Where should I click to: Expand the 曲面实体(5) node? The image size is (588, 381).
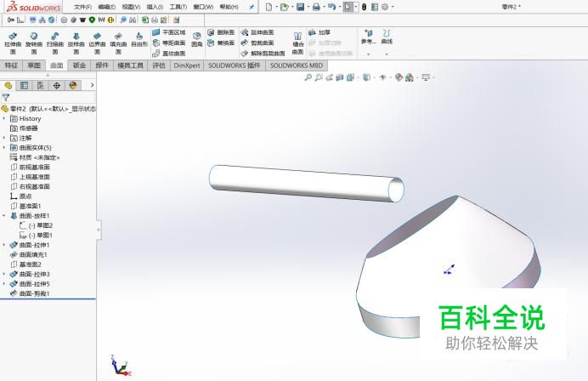pos(4,147)
